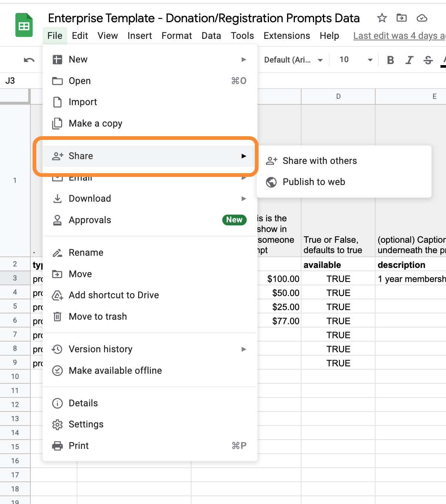Open the Data menu
446x504 pixels.
(211, 36)
